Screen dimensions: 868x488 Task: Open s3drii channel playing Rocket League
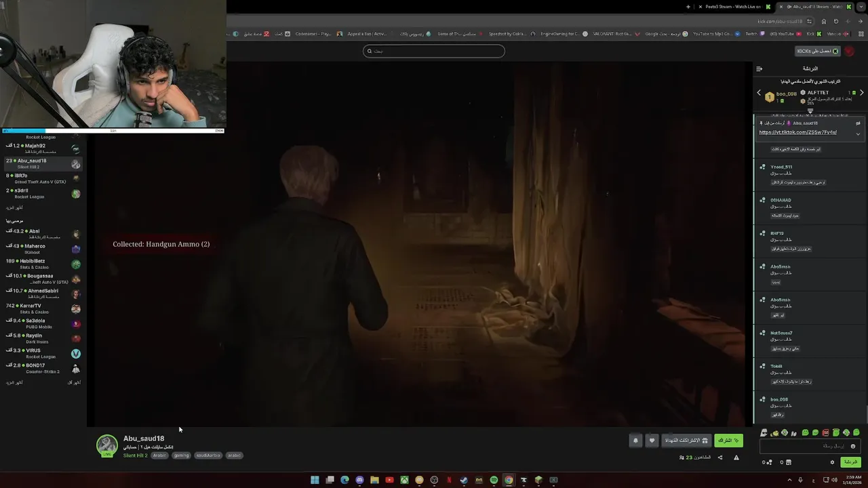[x=43, y=193]
